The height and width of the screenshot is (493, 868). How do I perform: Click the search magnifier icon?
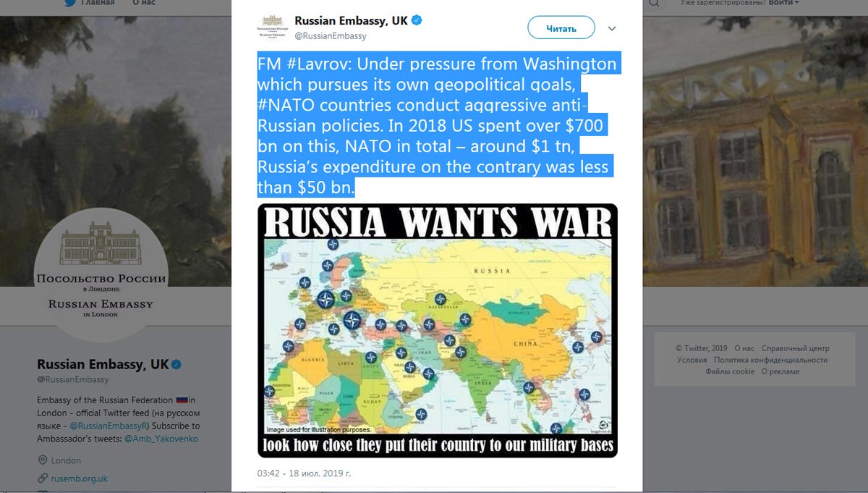pyautogui.click(x=653, y=3)
